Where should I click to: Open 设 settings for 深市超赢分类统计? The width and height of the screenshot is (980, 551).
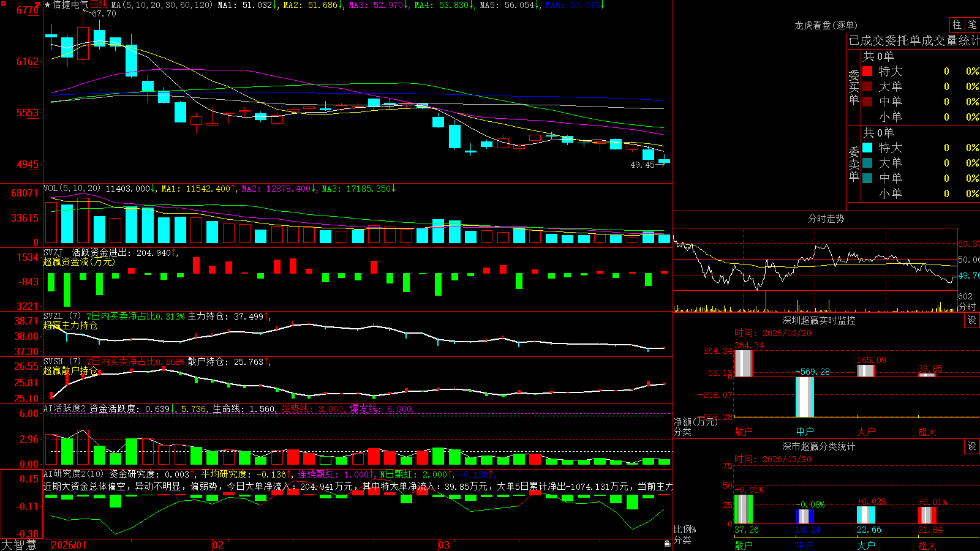pyautogui.click(x=972, y=446)
